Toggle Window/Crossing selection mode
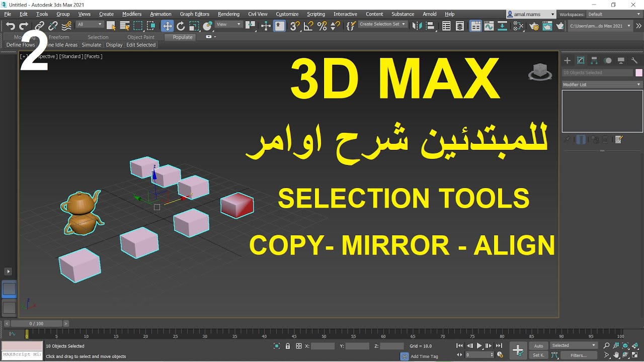This screenshot has width=644, height=362. (150, 26)
